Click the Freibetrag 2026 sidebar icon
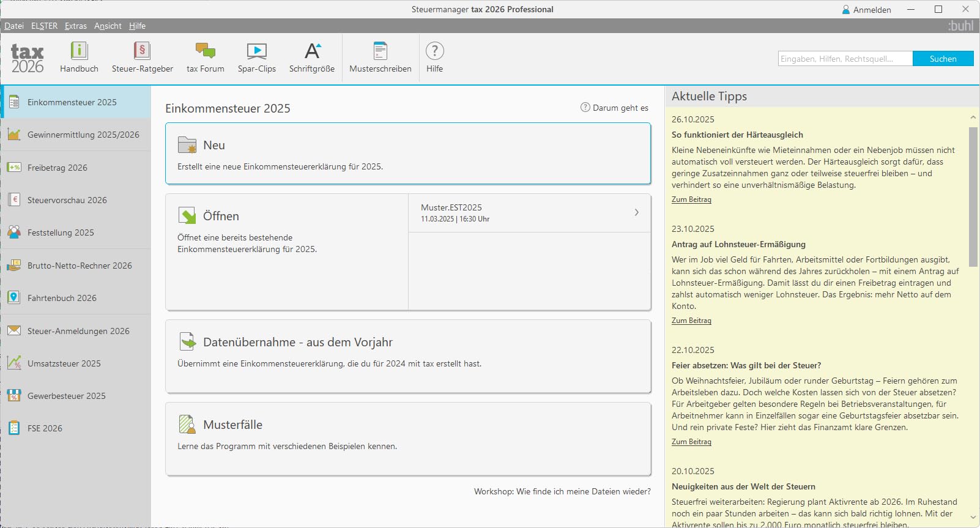980x528 pixels. click(14, 167)
